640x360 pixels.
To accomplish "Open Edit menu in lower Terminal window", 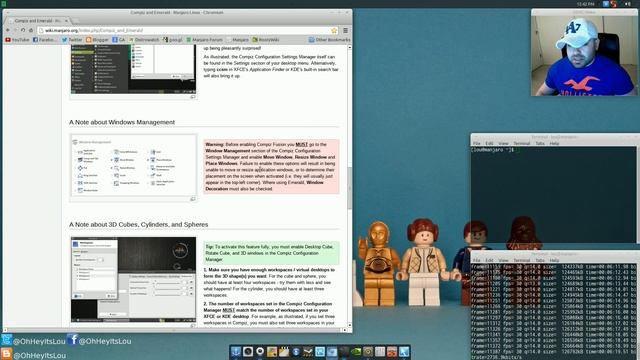I will [x=489, y=260].
